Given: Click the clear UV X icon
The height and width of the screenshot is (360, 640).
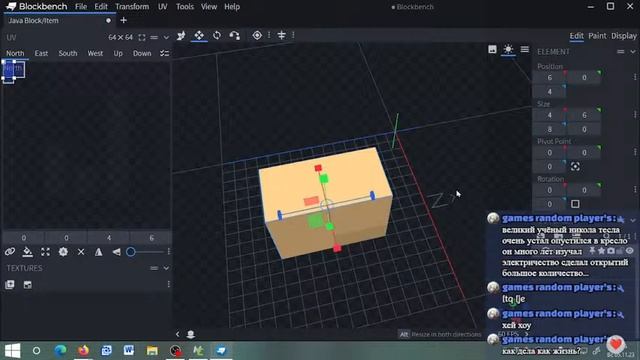Looking at the screenshot, I should click(x=81, y=252).
